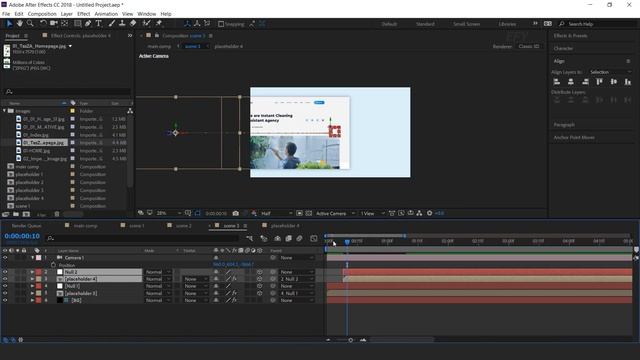Toggle 3D layer switch for Null 2
The height and width of the screenshot is (360, 640).
(259, 272)
